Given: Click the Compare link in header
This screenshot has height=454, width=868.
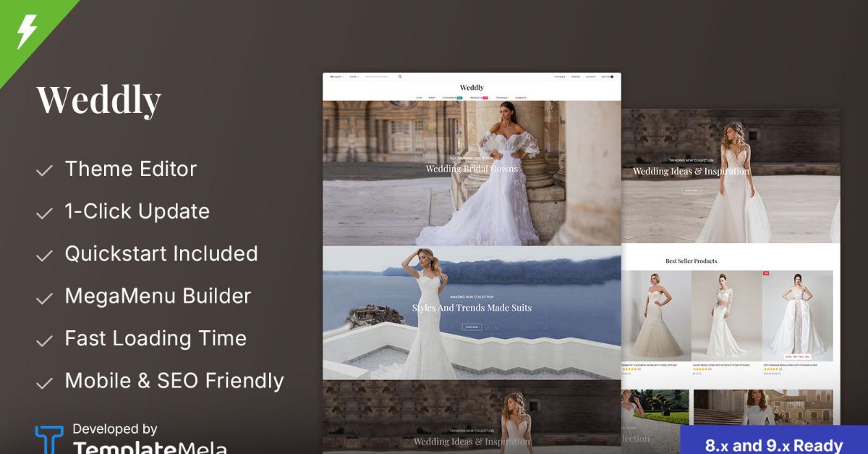Looking at the screenshot, I should 560,76.
